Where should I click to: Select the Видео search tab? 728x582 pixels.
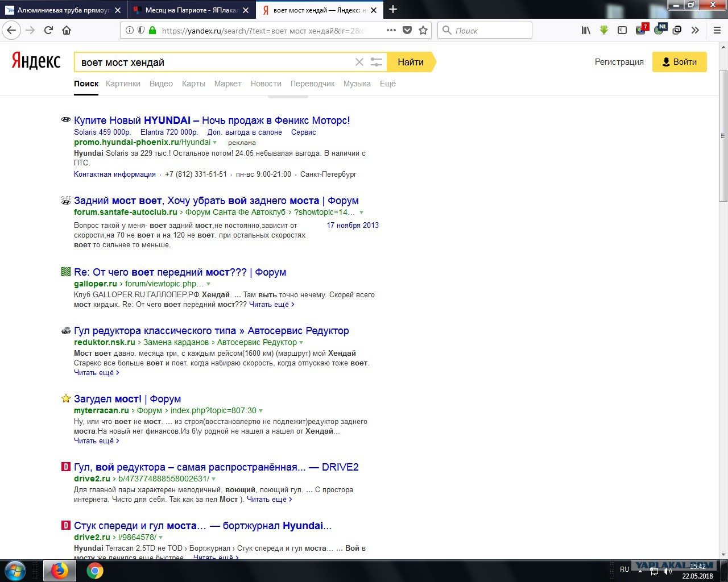pos(161,84)
